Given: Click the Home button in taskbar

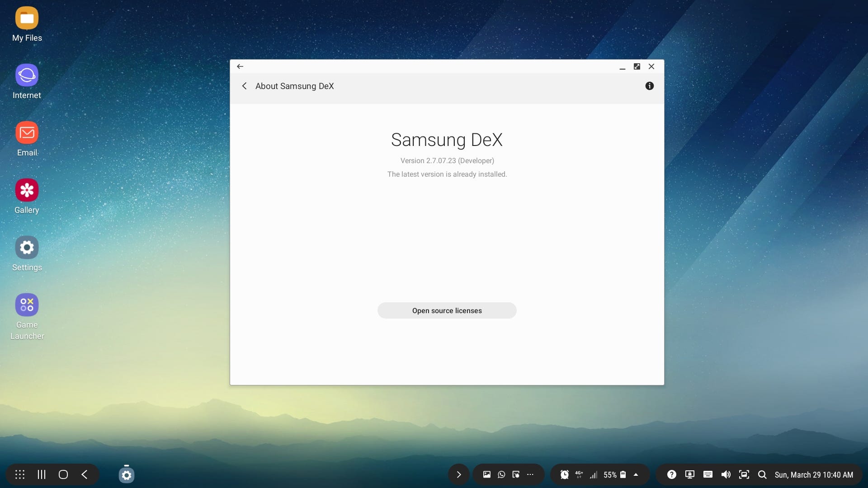Looking at the screenshot, I should pyautogui.click(x=63, y=474).
